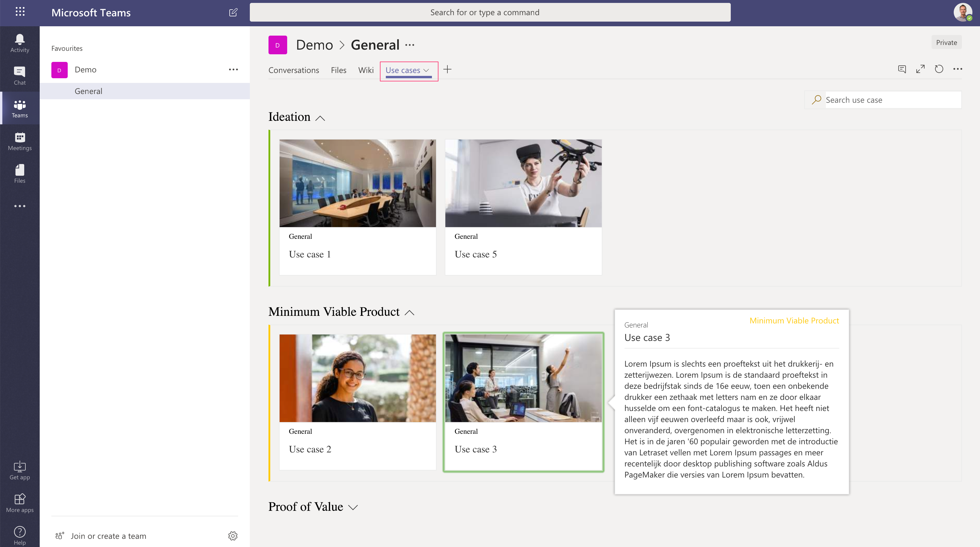Switch to the Conversations tab
Viewport: 980px width, 547px height.
(x=293, y=70)
